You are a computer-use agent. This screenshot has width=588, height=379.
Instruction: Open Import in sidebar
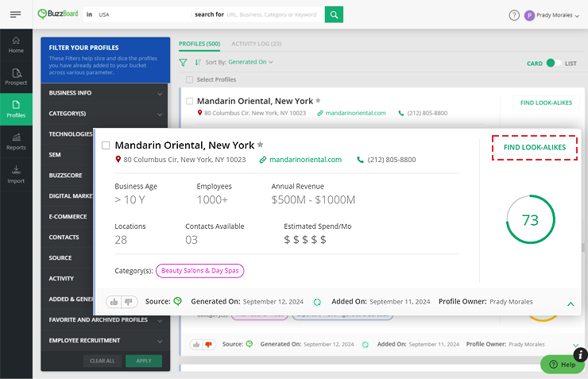pos(16,174)
